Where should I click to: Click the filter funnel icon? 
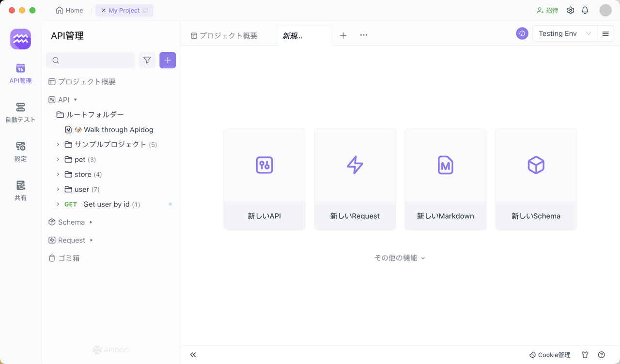pos(147,60)
